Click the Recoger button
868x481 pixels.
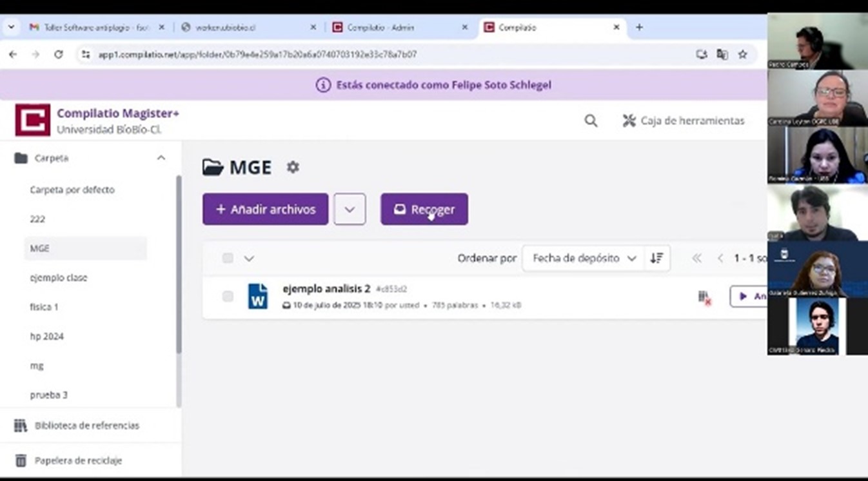[x=424, y=209]
